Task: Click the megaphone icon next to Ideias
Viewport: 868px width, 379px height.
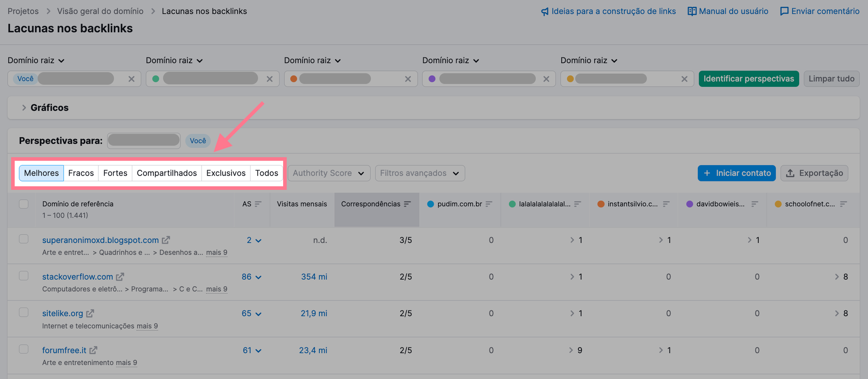Action: (544, 12)
